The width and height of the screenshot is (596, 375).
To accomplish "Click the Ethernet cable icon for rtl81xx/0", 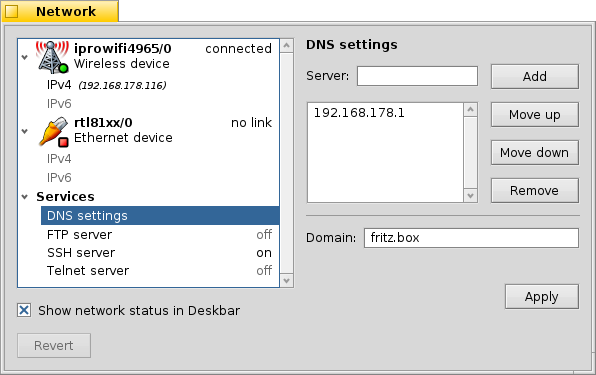I will pyautogui.click(x=53, y=132).
